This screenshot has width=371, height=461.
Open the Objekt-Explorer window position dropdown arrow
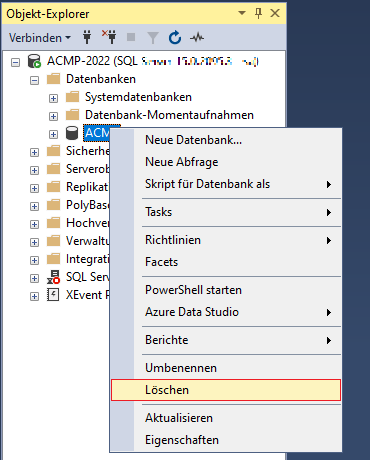[242, 13]
